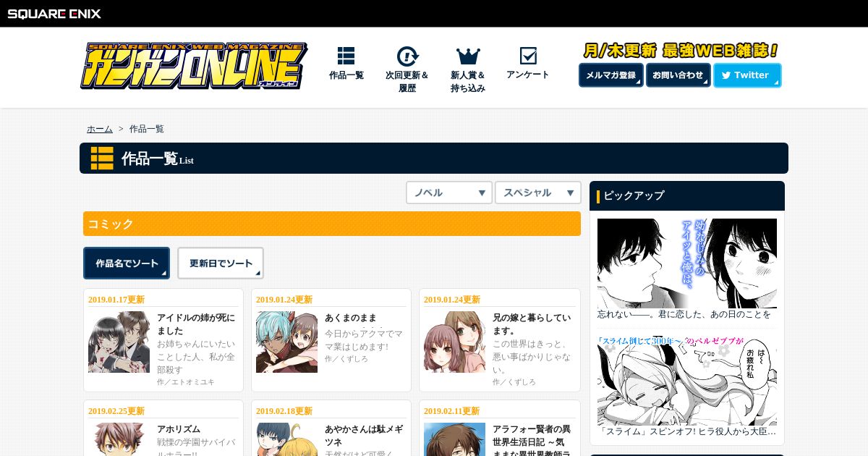868x456 pixels.
Task: Open title アラフォー賢者の異世界生活日記
Action: (532, 439)
